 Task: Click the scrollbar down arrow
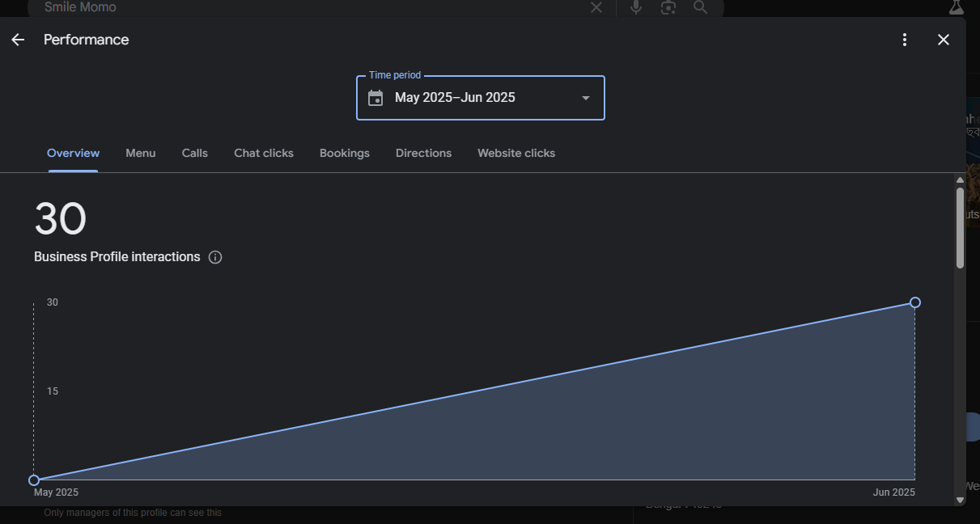(x=961, y=500)
